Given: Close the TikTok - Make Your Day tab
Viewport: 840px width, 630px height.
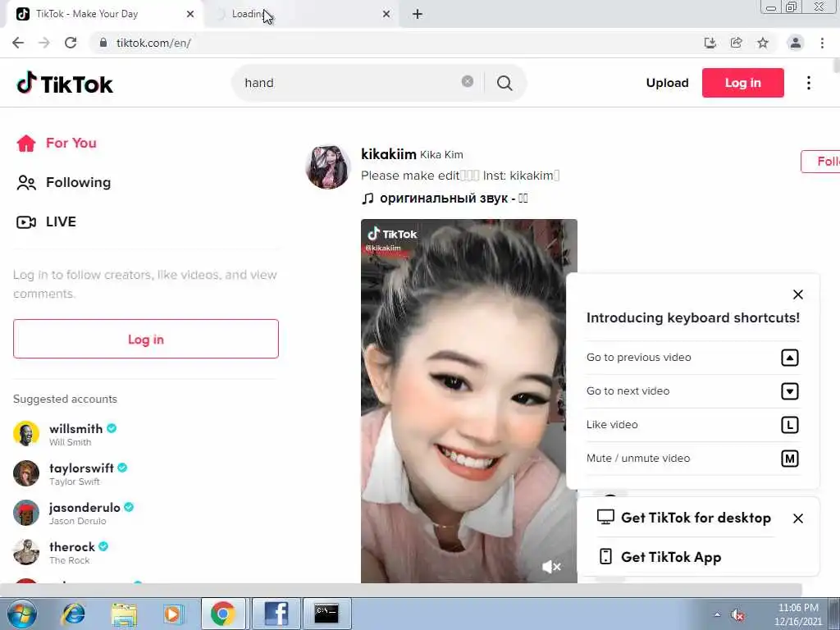Looking at the screenshot, I should click(x=190, y=15).
